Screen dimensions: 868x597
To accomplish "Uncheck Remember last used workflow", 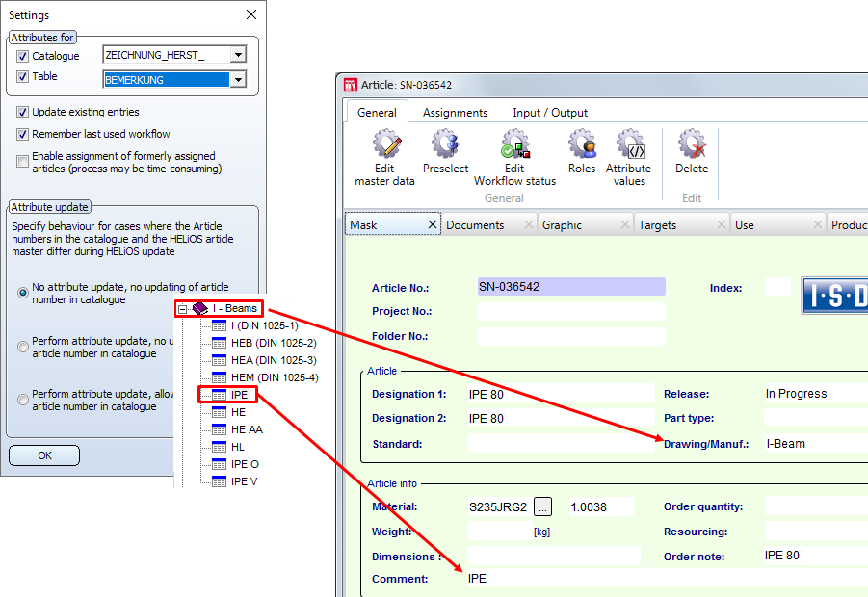I will coord(22,135).
